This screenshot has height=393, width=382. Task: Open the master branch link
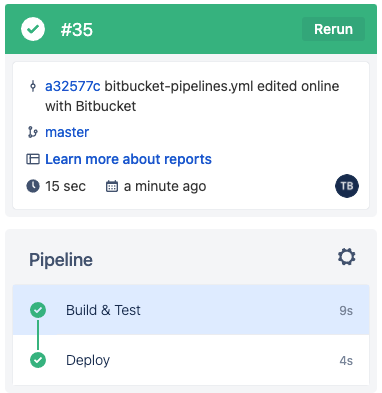point(67,132)
